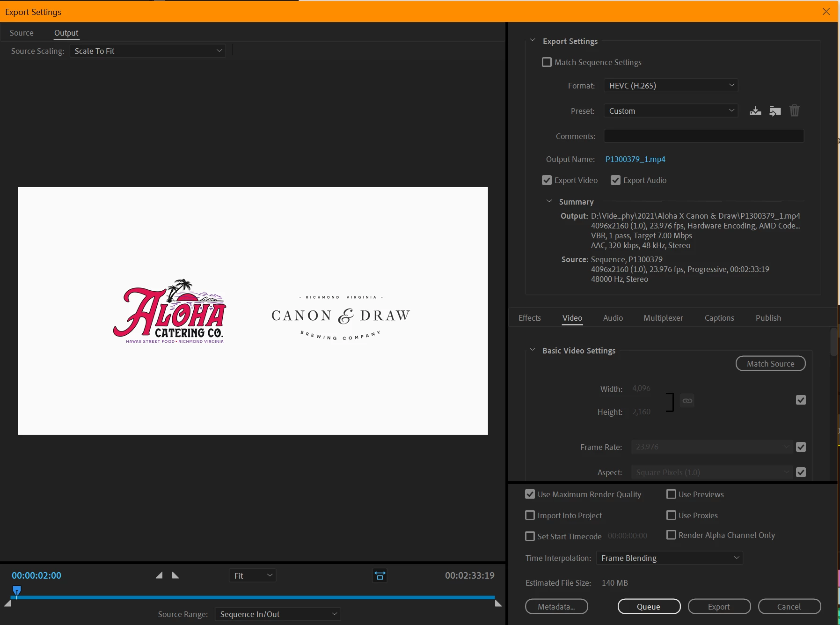Click the in-point handle at timeline start
The height and width of the screenshot is (625, 840).
(7, 604)
